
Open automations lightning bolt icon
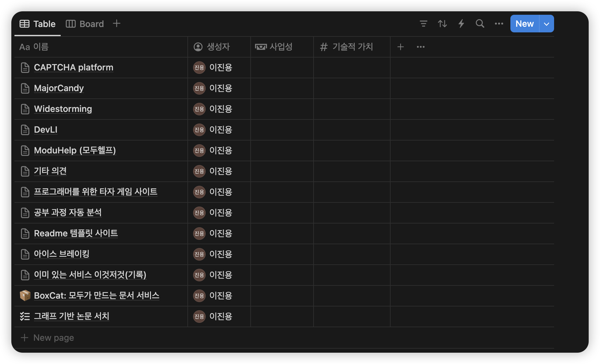pyautogui.click(x=461, y=24)
